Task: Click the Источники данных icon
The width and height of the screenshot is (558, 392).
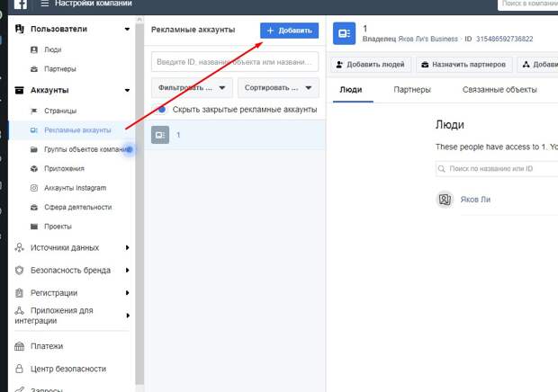Action: pyautogui.click(x=19, y=247)
